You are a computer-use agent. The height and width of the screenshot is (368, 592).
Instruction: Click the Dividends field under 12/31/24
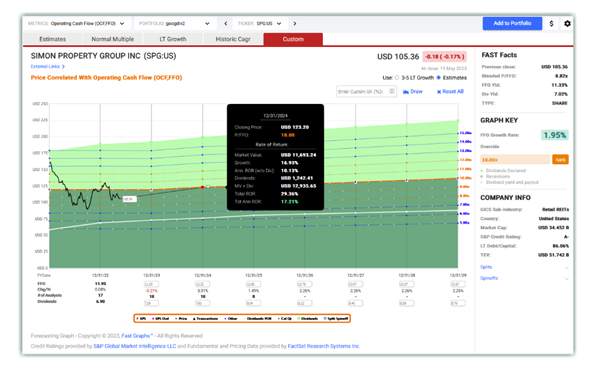[203, 303]
